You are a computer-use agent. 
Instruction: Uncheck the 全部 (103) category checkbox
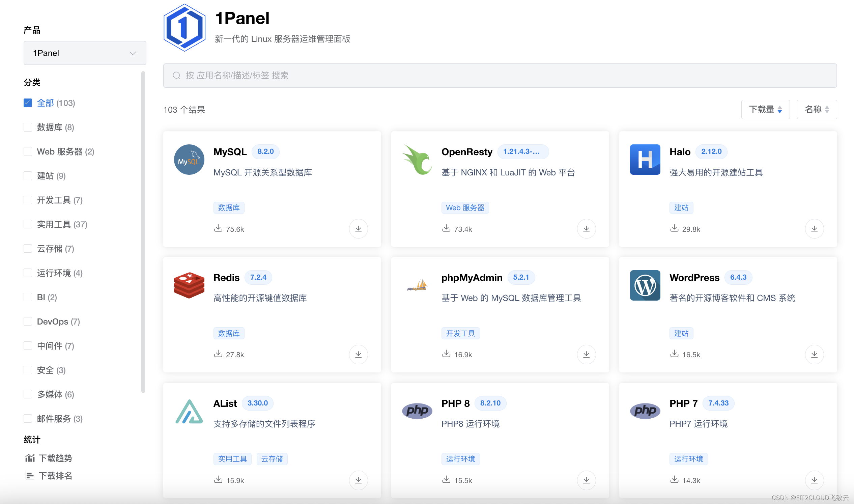(28, 103)
